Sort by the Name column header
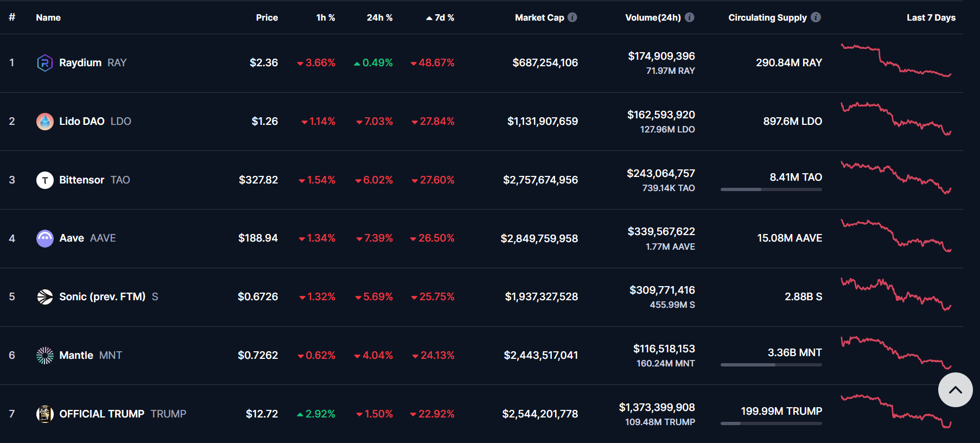The image size is (980, 443). 48,17
